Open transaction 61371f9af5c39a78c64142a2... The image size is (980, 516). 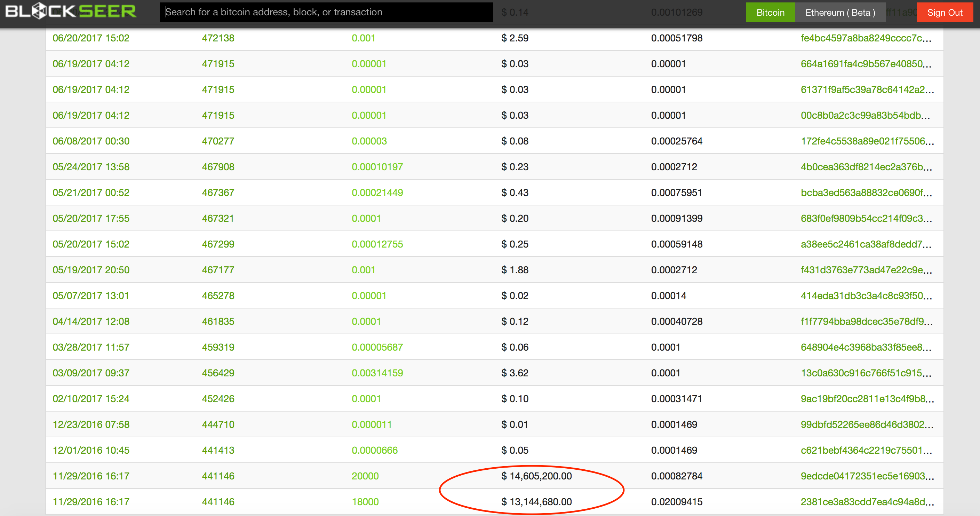pos(867,89)
